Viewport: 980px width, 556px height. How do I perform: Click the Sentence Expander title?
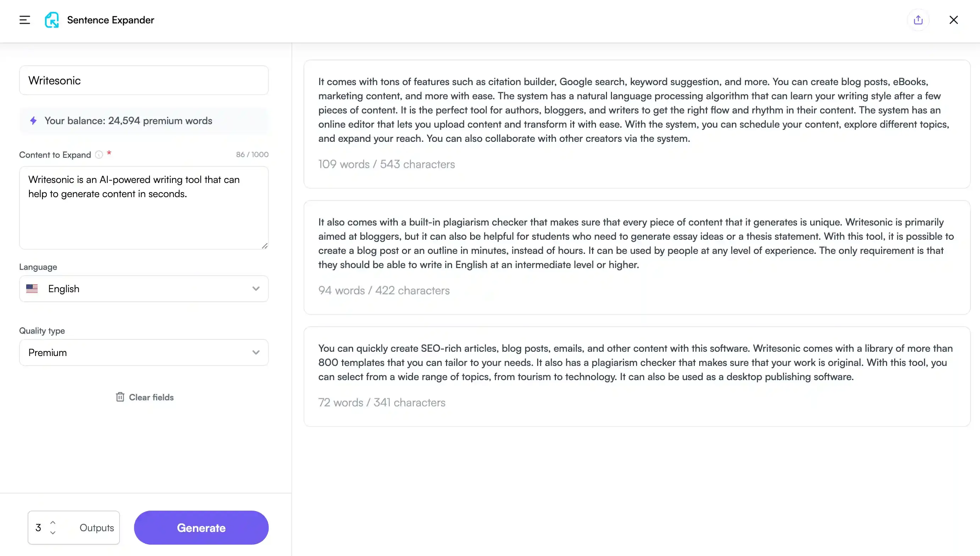(x=110, y=20)
